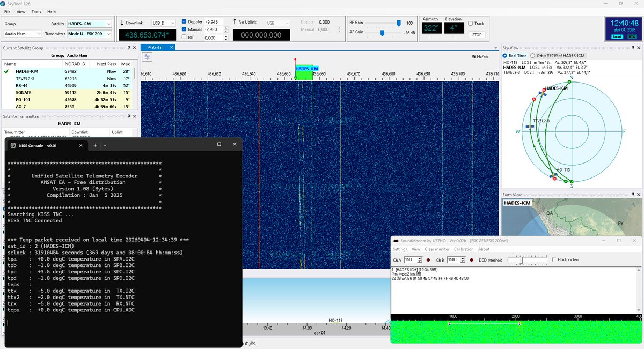Select the Orbit #5919 radio button

point(532,56)
